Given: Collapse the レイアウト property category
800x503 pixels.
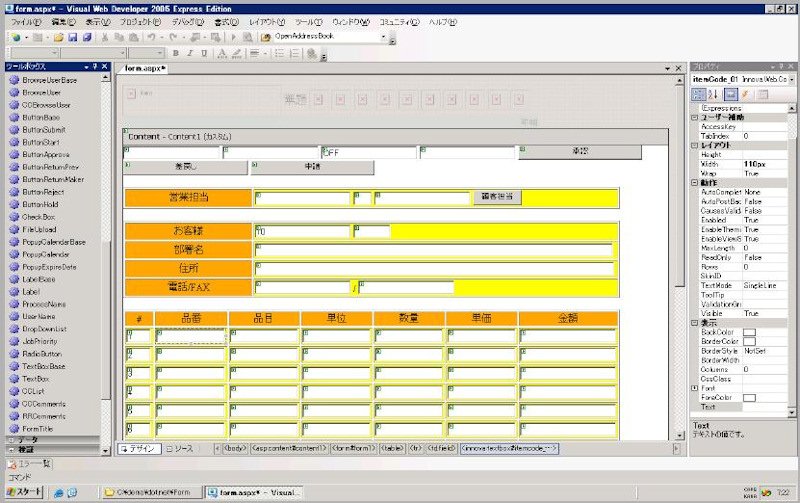Looking at the screenshot, I should click(x=694, y=145).
